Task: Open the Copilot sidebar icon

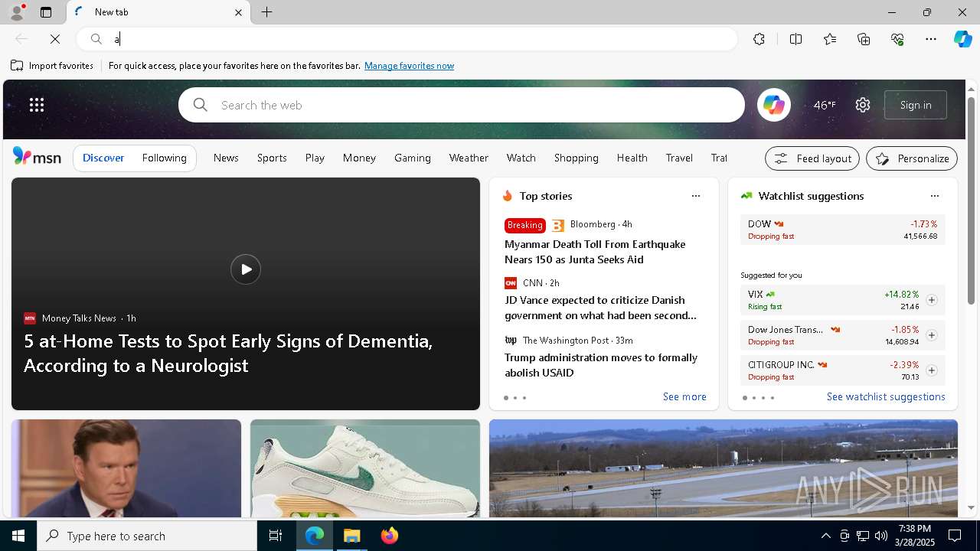Action: 963,39
